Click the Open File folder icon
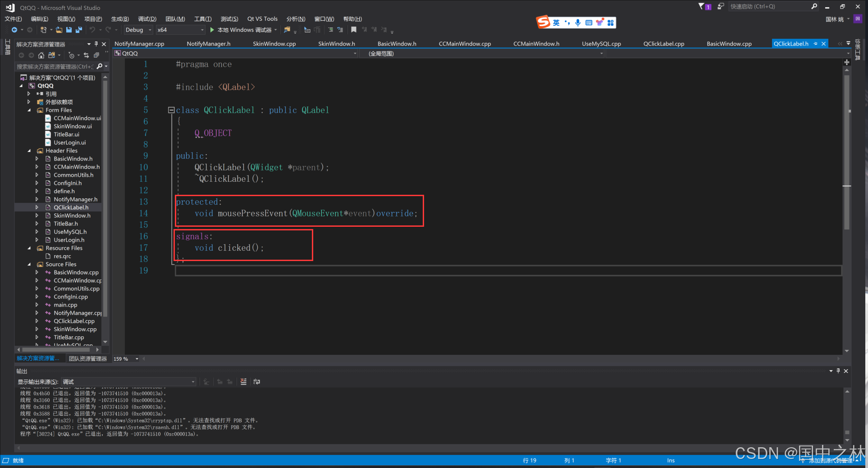 coord(59,30)
